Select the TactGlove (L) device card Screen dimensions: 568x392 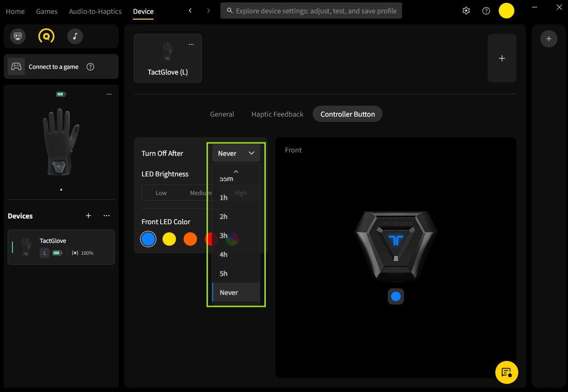(x=168, y=58)
